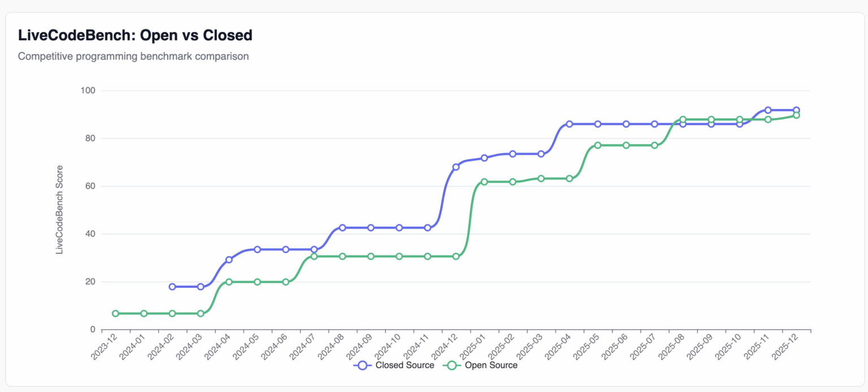Viewport: 868px width, 392px height.
Task: Click the Open Source point at 2025-07
Action: (x=654, y=145)
